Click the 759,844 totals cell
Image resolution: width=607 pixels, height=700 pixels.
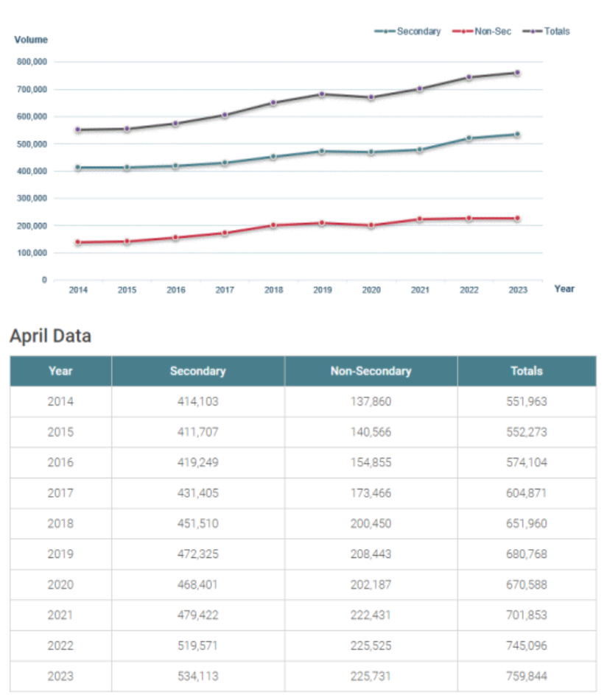click(526, 676)
